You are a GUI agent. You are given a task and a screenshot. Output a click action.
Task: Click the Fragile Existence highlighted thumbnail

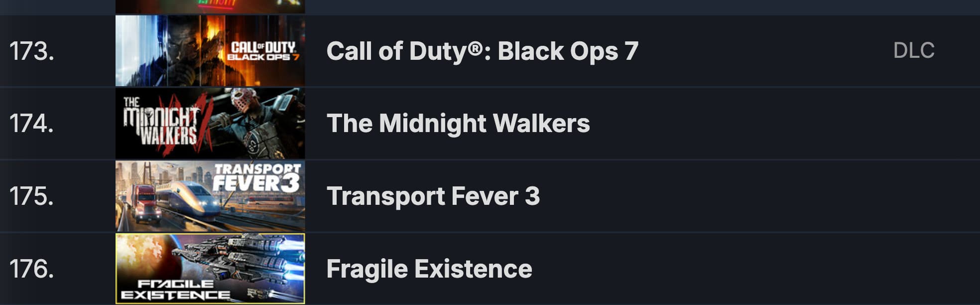[209, 269]
